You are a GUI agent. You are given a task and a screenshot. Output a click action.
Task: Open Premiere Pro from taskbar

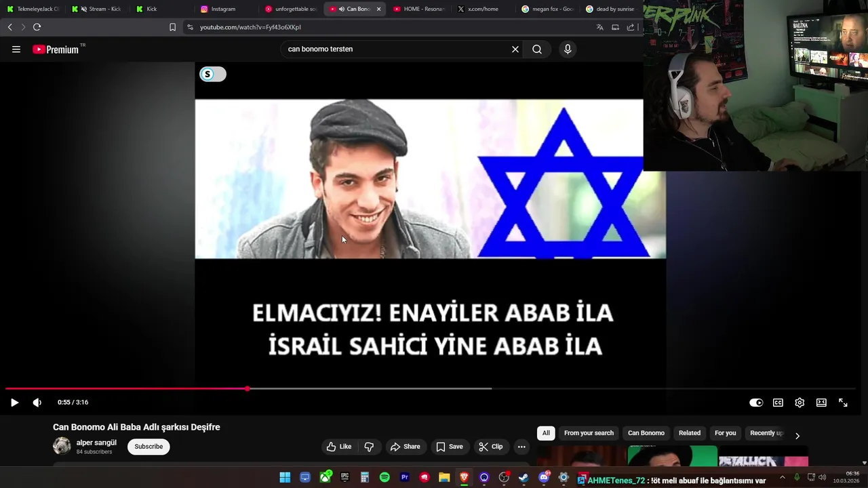coord(405,478)
